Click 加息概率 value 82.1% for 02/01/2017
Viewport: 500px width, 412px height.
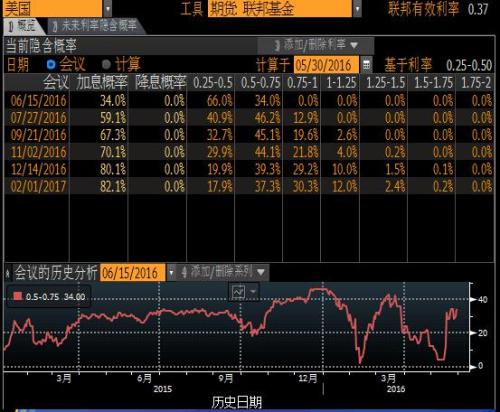click(113, 186)
